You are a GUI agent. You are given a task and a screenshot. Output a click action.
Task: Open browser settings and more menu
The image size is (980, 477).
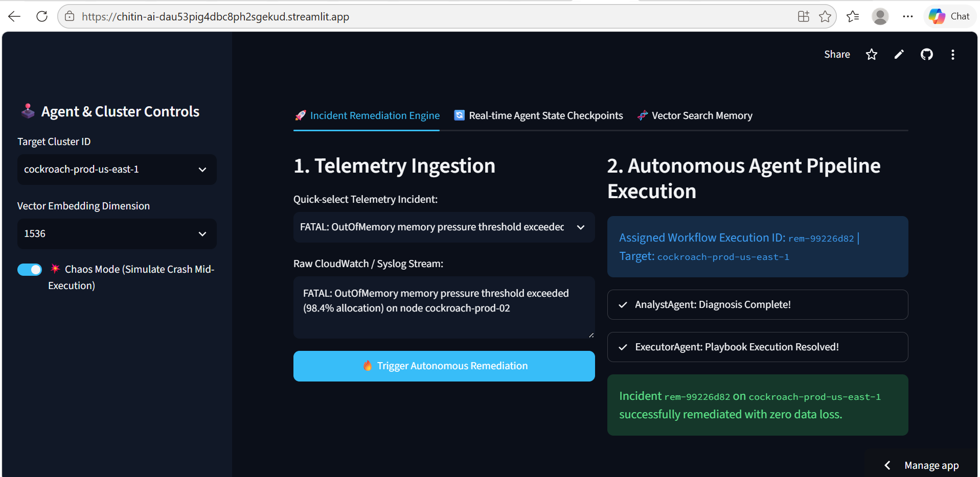tap(908, 16)
